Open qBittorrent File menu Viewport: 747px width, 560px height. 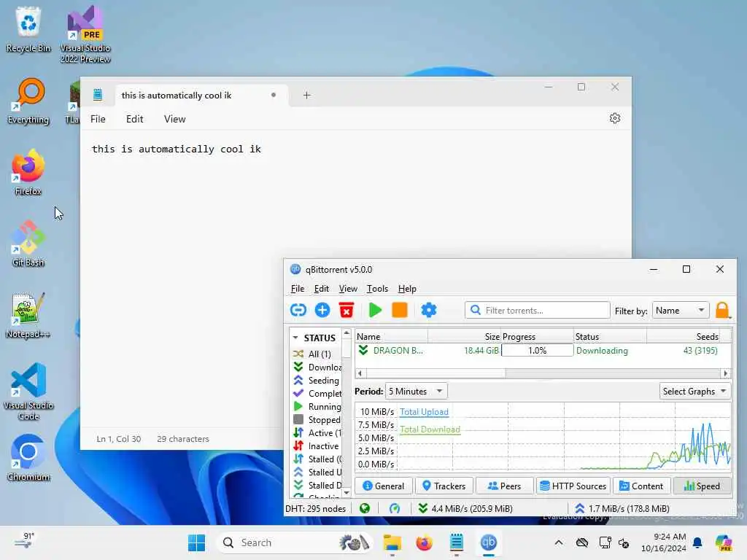point(298,289)
